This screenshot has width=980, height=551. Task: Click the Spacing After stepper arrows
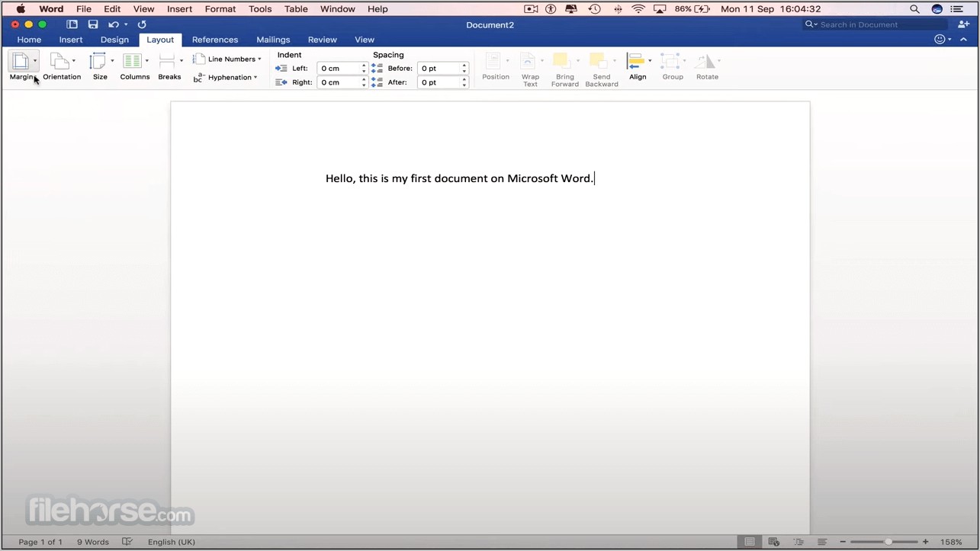point(464,82)
